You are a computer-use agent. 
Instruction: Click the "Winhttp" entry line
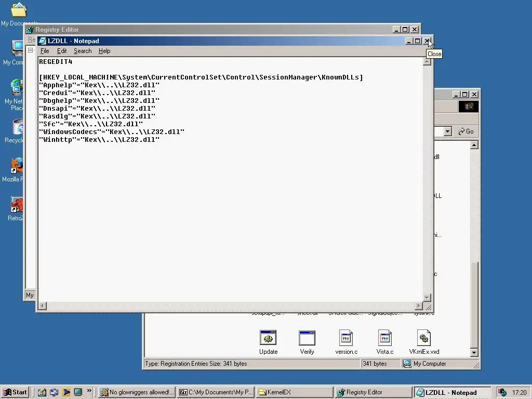pos(99,140)
